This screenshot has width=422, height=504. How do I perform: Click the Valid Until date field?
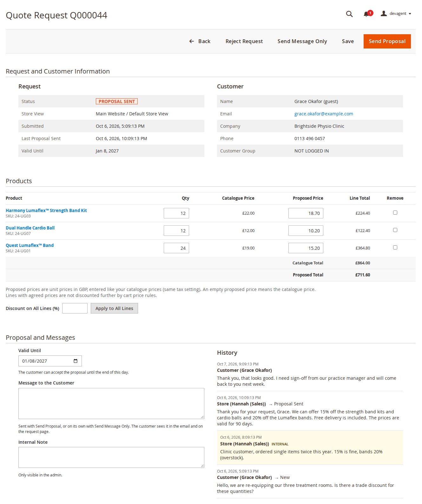point(50,361)
